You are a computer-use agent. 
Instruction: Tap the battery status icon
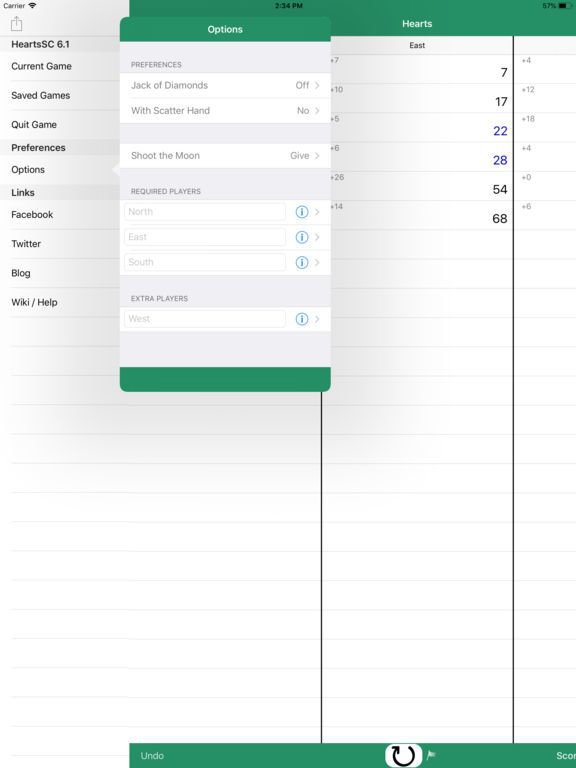coord(564,6)
